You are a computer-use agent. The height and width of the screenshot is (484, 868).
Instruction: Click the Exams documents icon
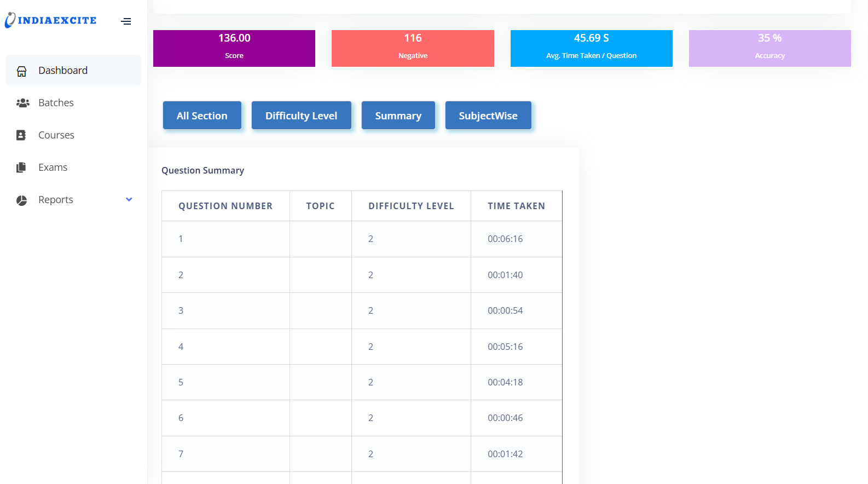click(x=21, y=168)
